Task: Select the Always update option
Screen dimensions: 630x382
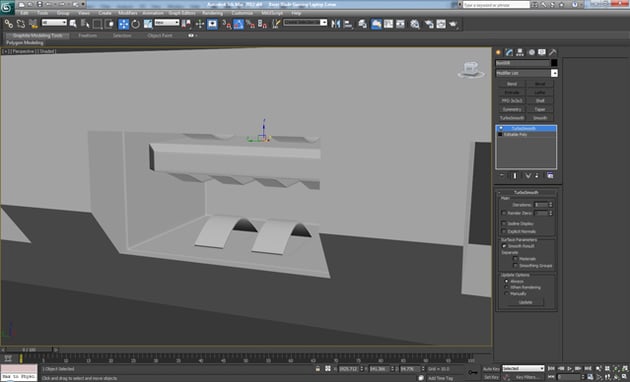Action: 506,281
